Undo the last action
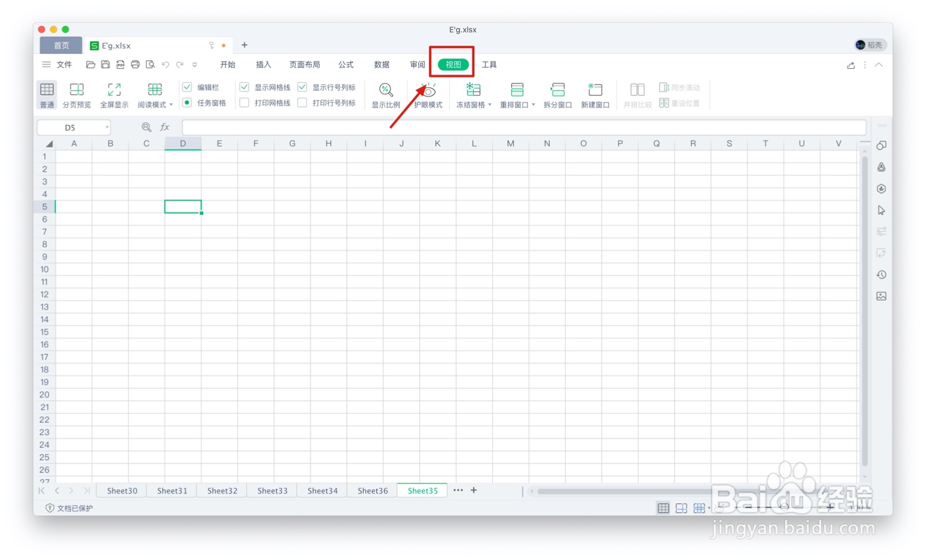The width and height of the screenshot is (926, 560). pos(166,65)
